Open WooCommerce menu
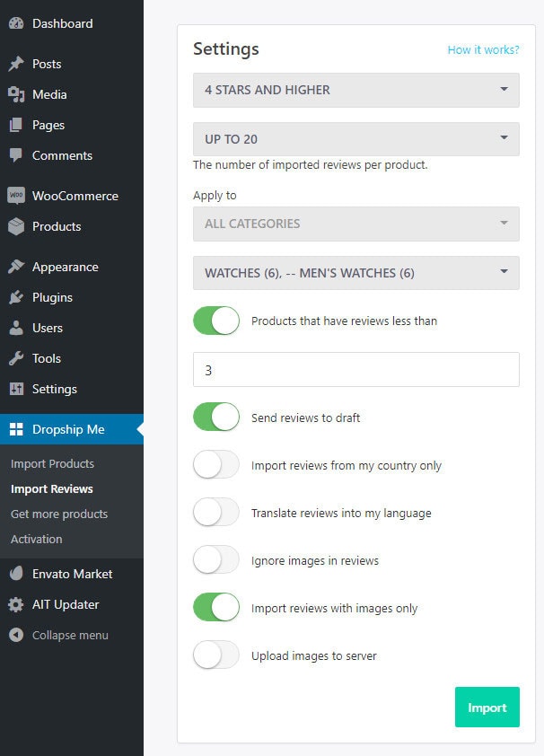The width and height of the screenshot is (544, 756). [72, 196]
